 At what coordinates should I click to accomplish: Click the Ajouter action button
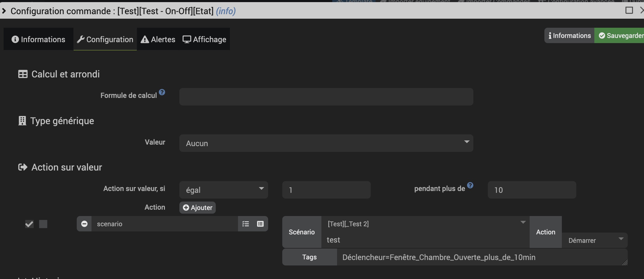(197, 208)
